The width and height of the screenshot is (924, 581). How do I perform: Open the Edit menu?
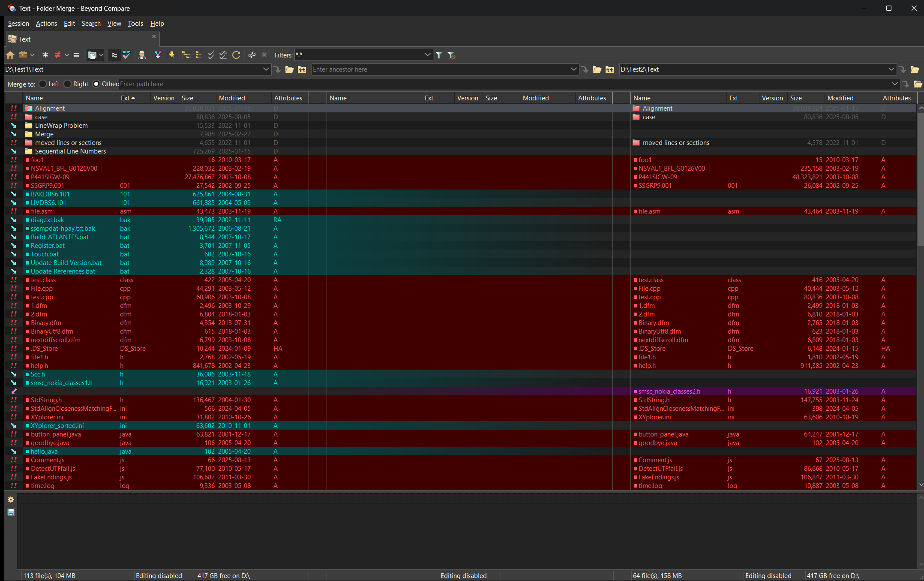[x=69, y=24]
